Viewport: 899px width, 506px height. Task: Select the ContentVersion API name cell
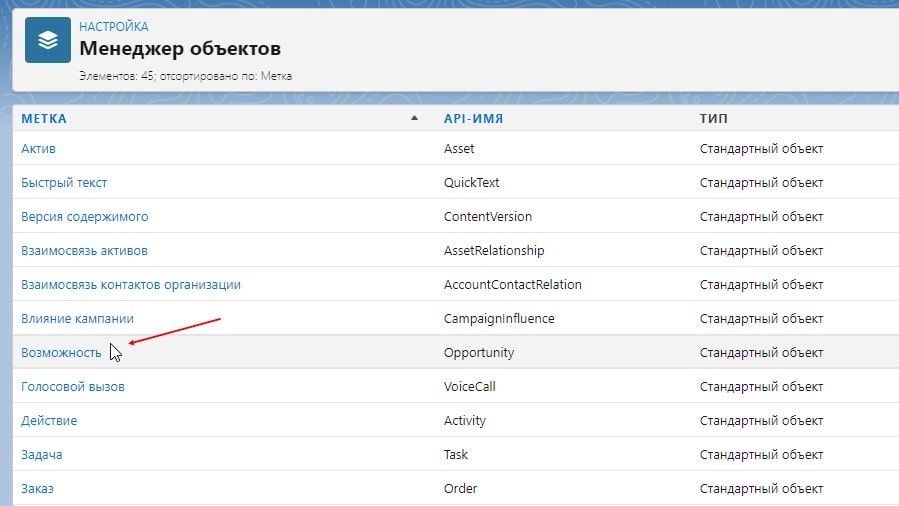(488, 217)
